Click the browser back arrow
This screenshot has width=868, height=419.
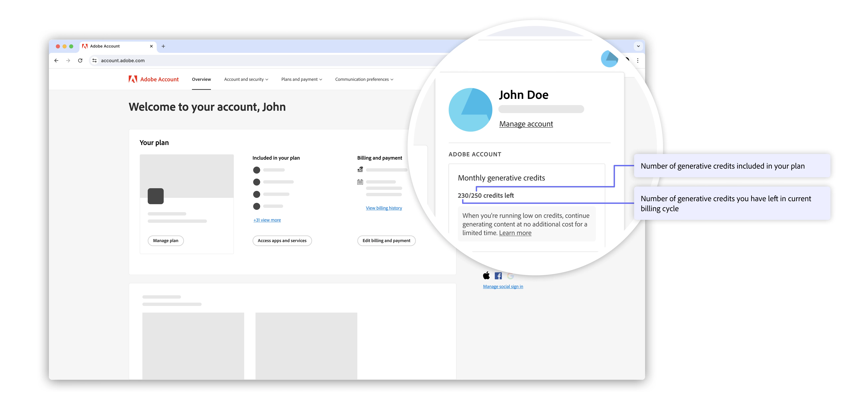[56, 61]
